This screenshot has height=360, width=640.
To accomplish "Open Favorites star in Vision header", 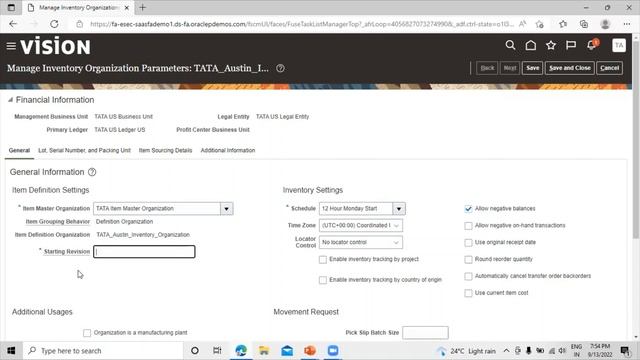I will [x=551, y=45].
